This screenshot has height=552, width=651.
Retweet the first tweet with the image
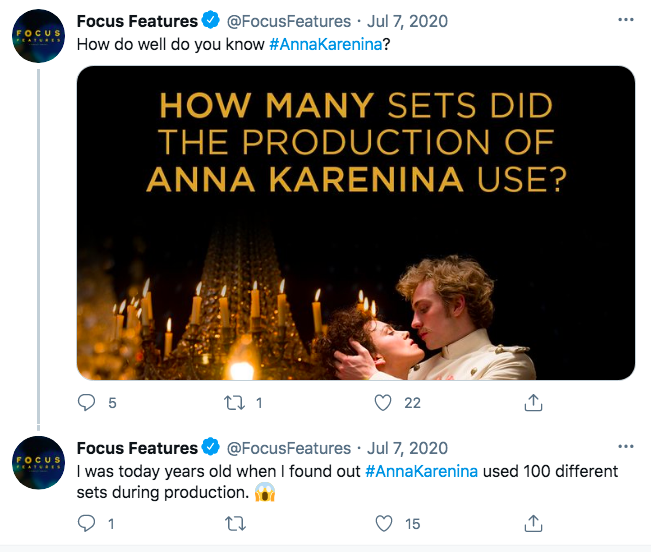click(235, 402)
